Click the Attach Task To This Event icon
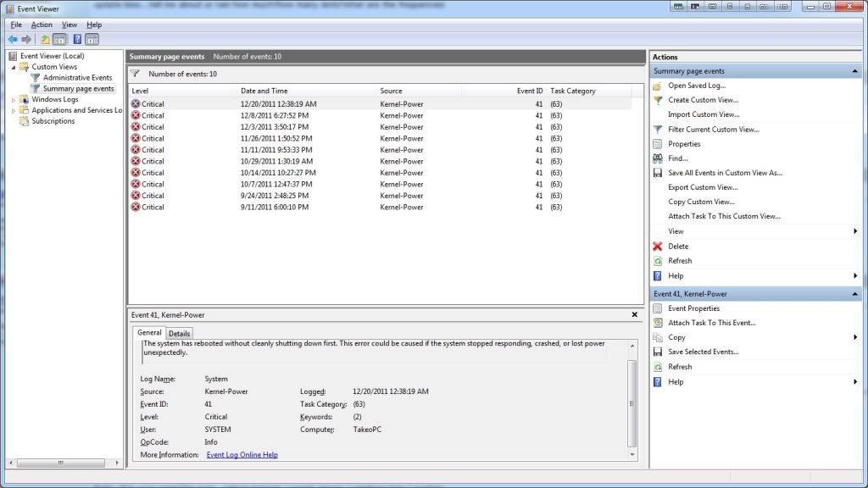This screenshot has height=488, width=868. click(658, 323)
